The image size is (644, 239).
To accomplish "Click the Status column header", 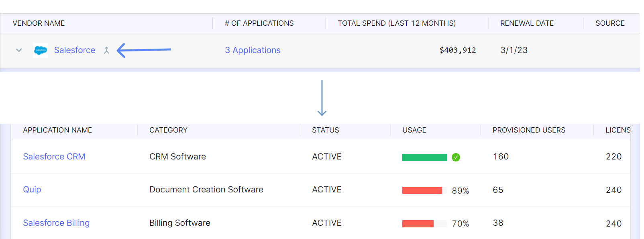I will pos(326,130).
